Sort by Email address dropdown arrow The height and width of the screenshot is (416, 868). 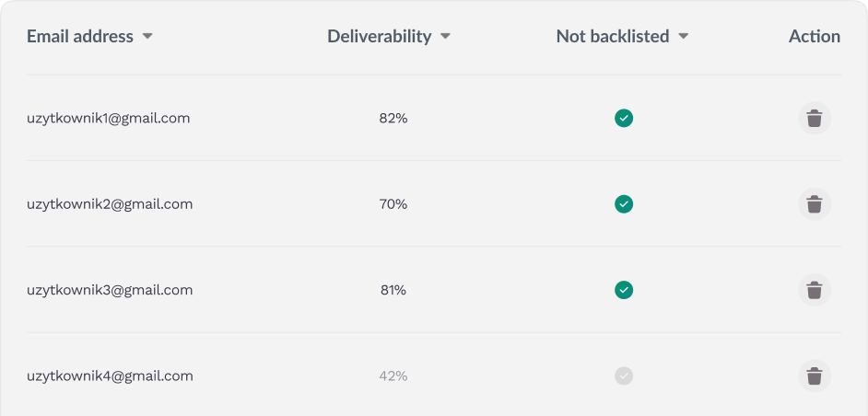point(147,37)
